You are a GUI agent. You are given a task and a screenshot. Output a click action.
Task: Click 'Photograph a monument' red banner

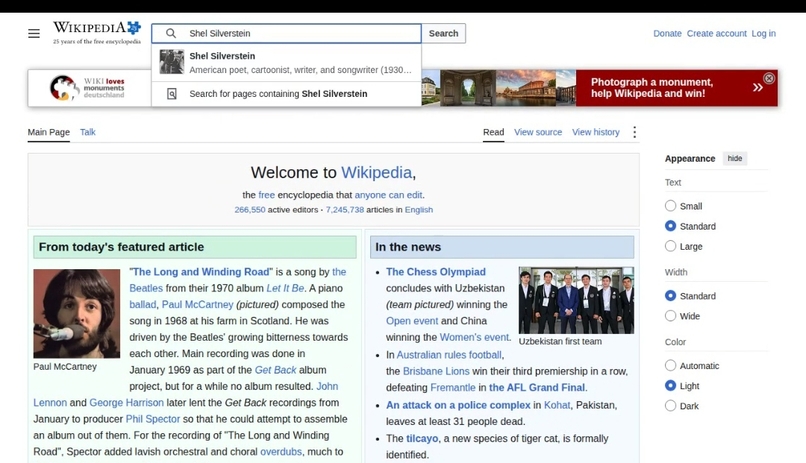pyautogui.click(x=676, y=88)
